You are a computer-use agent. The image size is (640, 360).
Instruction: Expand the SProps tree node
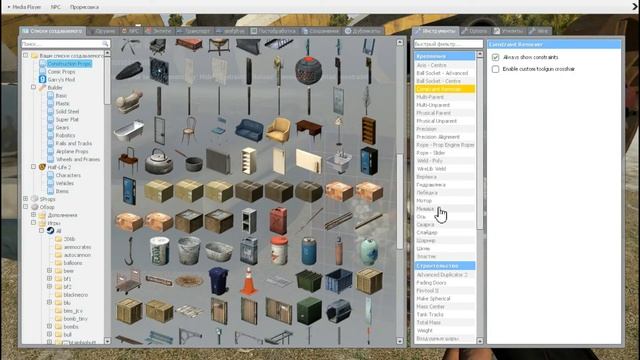tap(26, 199)
